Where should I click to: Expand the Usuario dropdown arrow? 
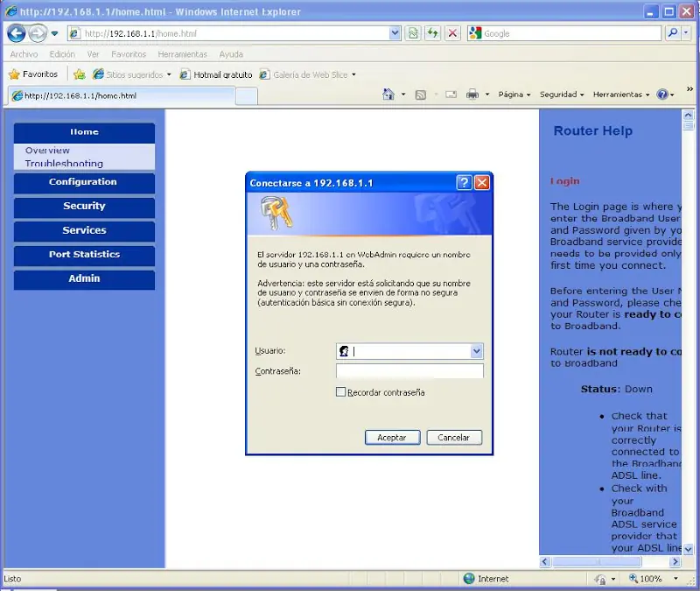pos(477,351)
